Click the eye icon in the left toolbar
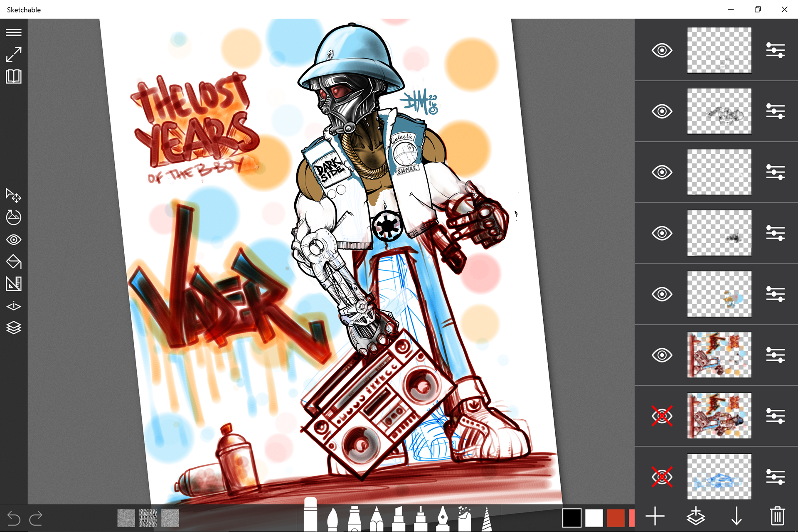Viewport: 798px width, 532px height. [x=14, y=240]
